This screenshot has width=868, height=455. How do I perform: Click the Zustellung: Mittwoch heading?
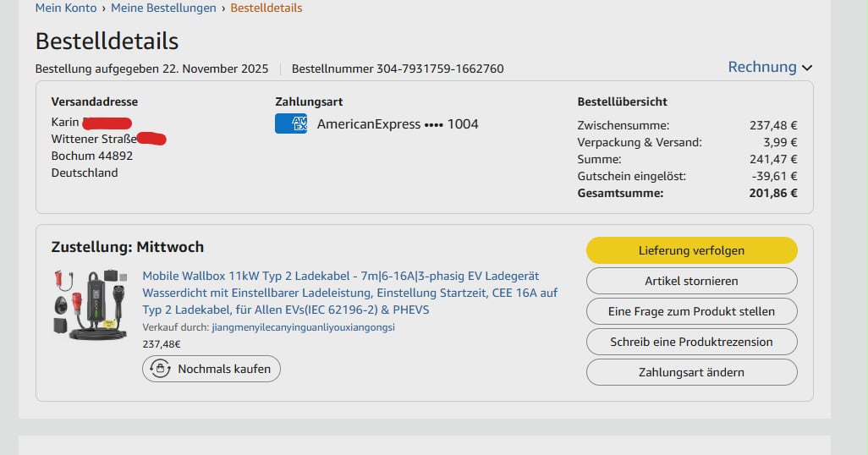(x=128, y=247)
